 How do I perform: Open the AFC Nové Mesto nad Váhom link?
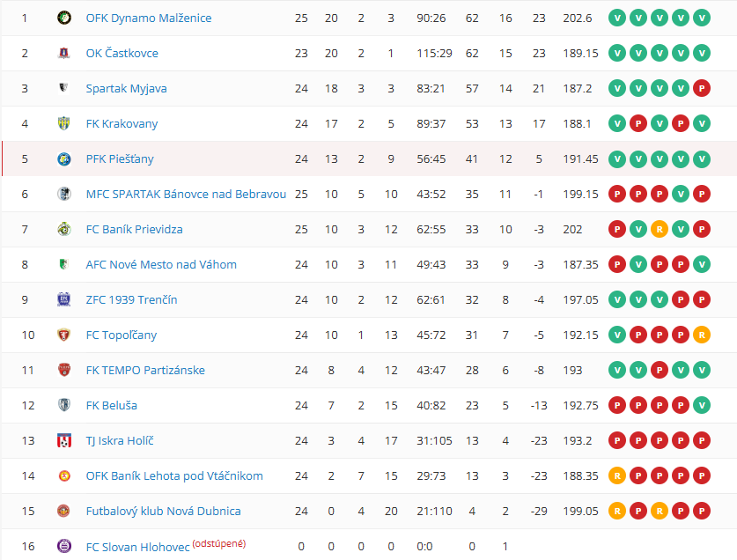[161, 265]
